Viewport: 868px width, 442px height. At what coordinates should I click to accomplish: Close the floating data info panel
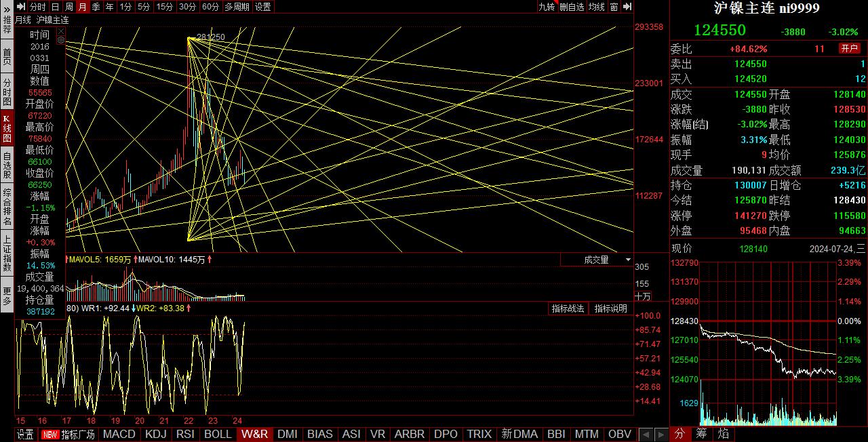click(61, 31)
